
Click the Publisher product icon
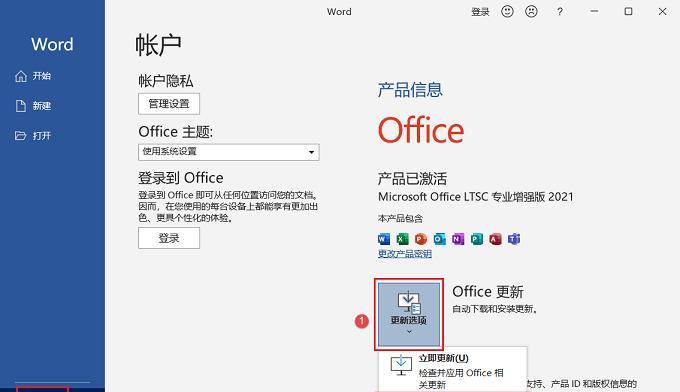coord(477,238)
